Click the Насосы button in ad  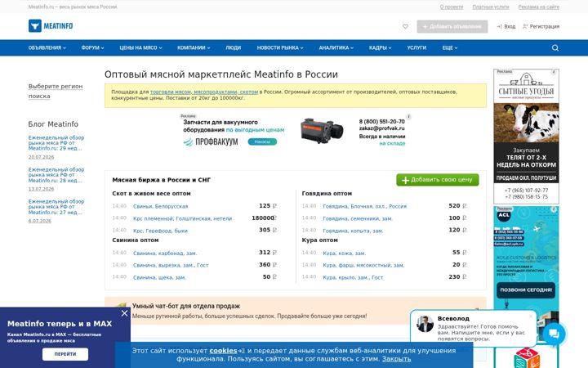pos(262,141)
